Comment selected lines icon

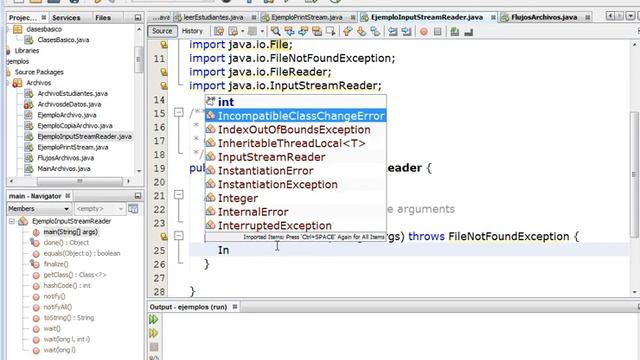point(455,31)
